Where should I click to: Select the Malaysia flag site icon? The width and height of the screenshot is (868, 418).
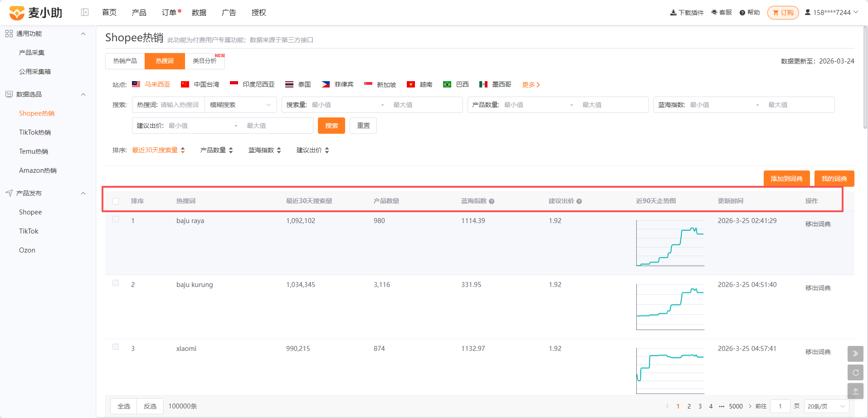pyautogui.click(x=136, y=84)
